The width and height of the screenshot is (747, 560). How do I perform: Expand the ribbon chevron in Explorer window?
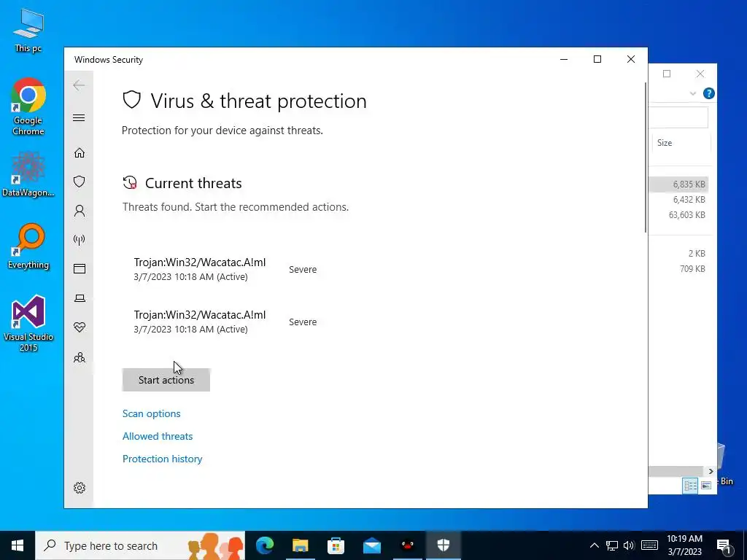693,93
